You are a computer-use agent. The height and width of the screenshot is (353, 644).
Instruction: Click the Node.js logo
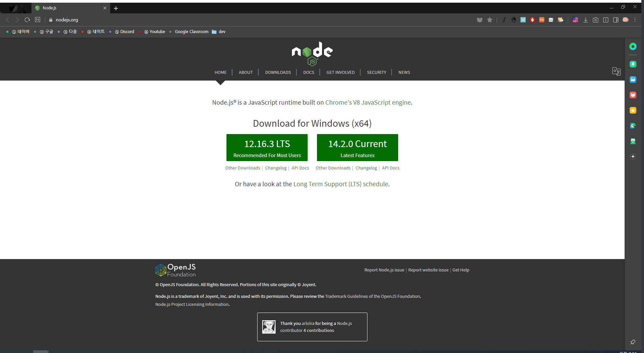(x=312, y=53)
